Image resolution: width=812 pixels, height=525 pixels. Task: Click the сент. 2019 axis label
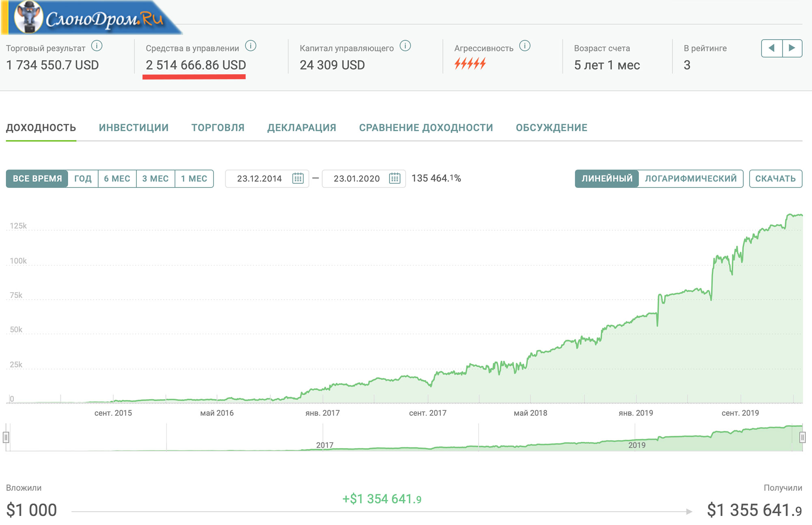coord(740,413)
